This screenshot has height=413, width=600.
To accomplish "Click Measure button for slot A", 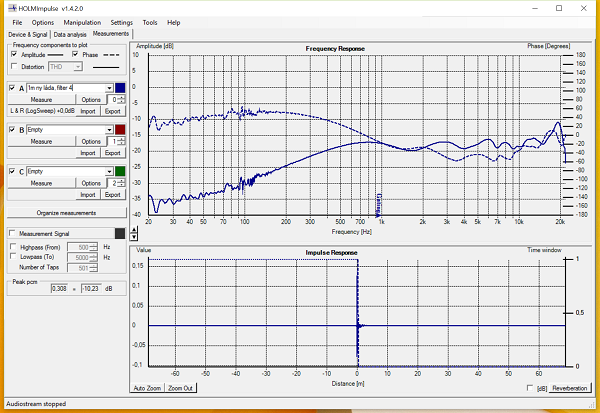I will pyautogui.click(x=41, y=100).
